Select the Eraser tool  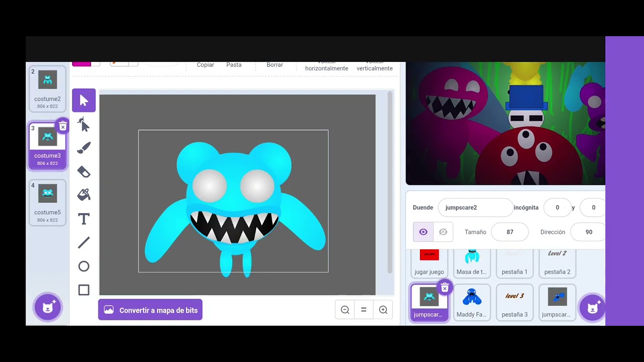(x=84, y=171)
